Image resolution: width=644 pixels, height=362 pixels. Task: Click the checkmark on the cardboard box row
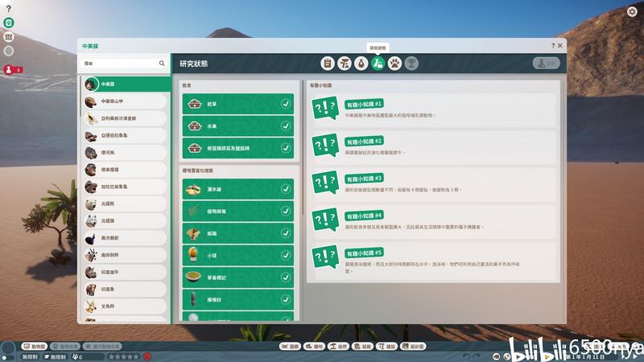pyautogui.click(x=286, y=233)
